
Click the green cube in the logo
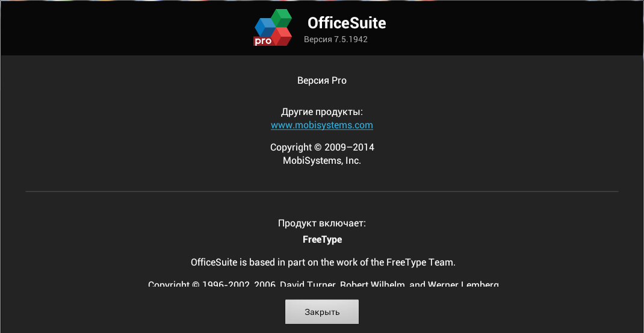pos(281,18)
